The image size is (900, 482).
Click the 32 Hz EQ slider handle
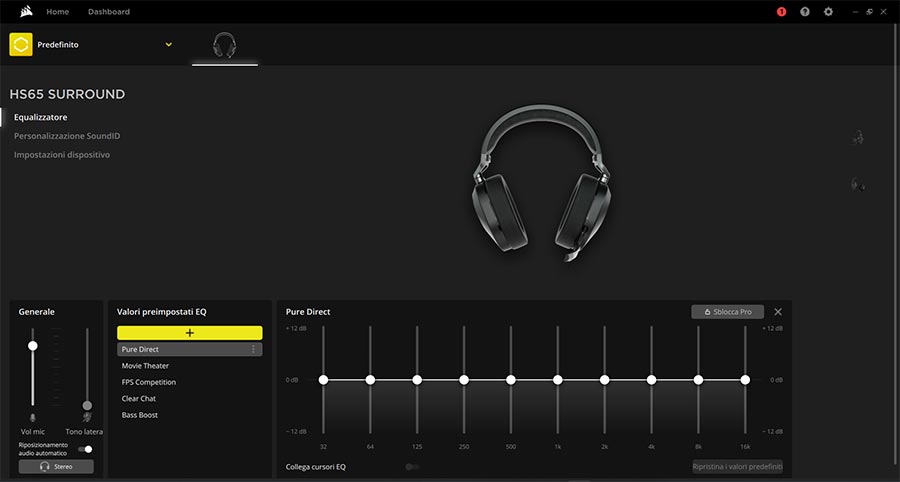coord(323,380)
